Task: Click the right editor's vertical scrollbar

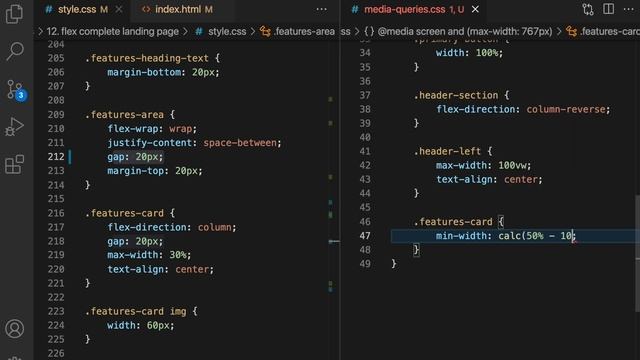Action: (x=637, y=253)
